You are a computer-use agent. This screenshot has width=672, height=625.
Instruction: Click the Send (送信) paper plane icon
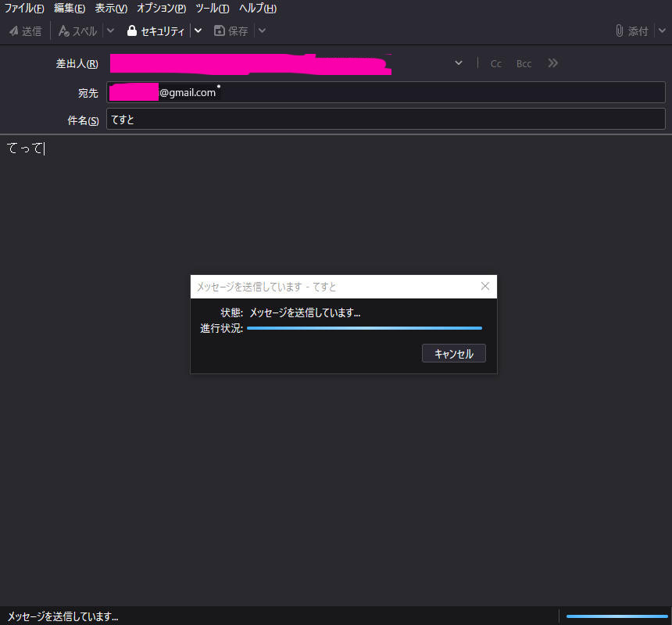[13, 31]
